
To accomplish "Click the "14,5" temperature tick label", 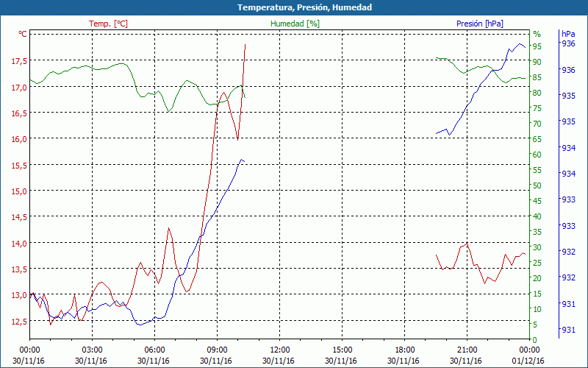I will (19, 217).
